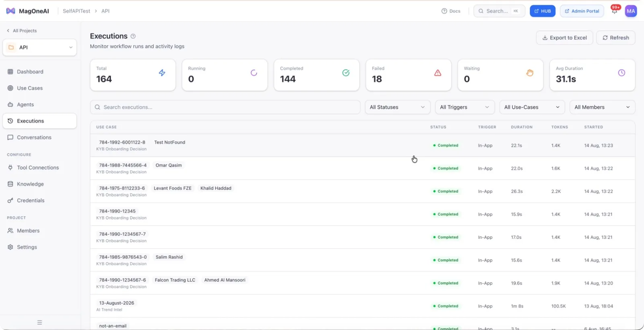The image size is (644, 330).
Task: Go to Dashboard in sidebar
Action: click(39, 72)
